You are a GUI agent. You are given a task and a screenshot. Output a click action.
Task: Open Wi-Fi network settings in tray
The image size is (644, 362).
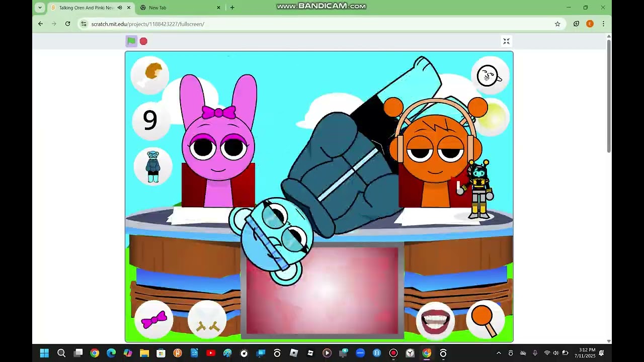click(547, 353)
